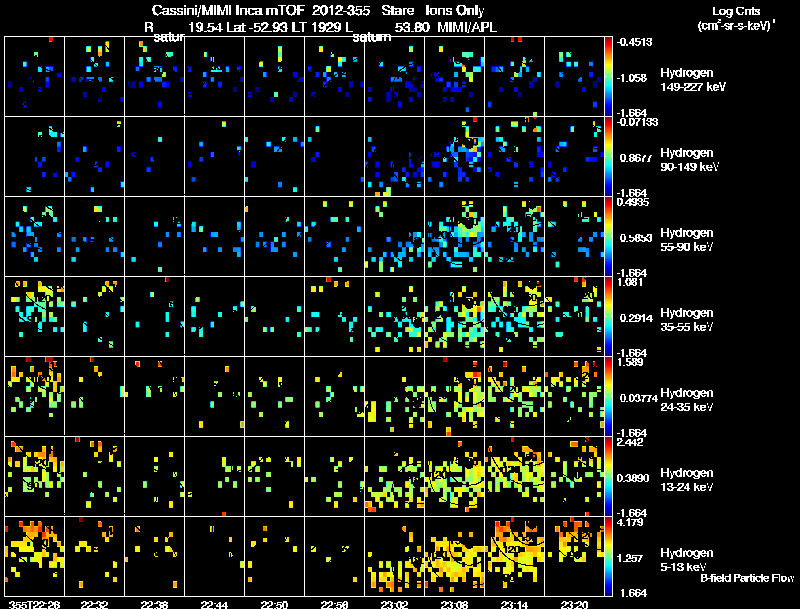800x609 pixels.
Task: Open the 55-90 keV panel at 23:14
Action: click(514, 237)
